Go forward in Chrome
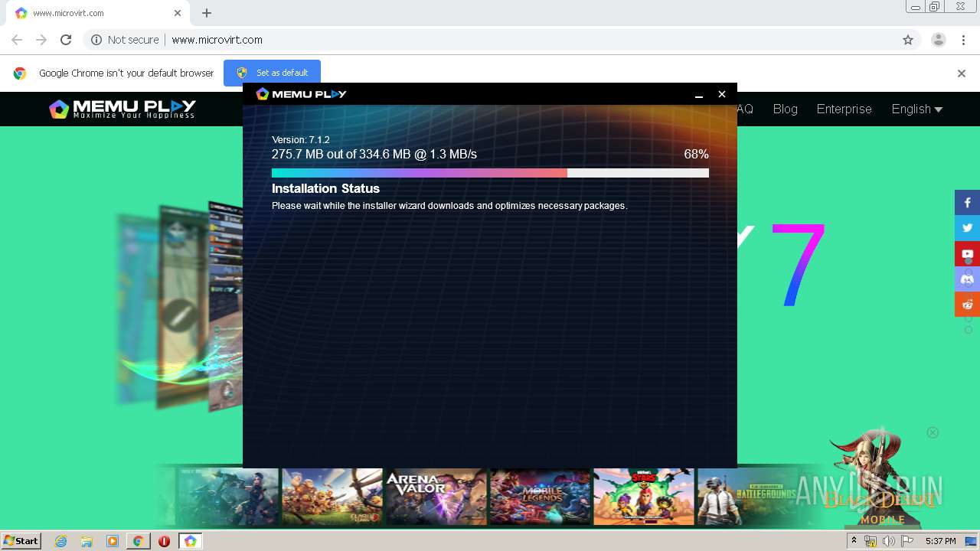Image resolution: width=980 pixels, height=551 pixels. pyautogui.click(x=41, y=40)
